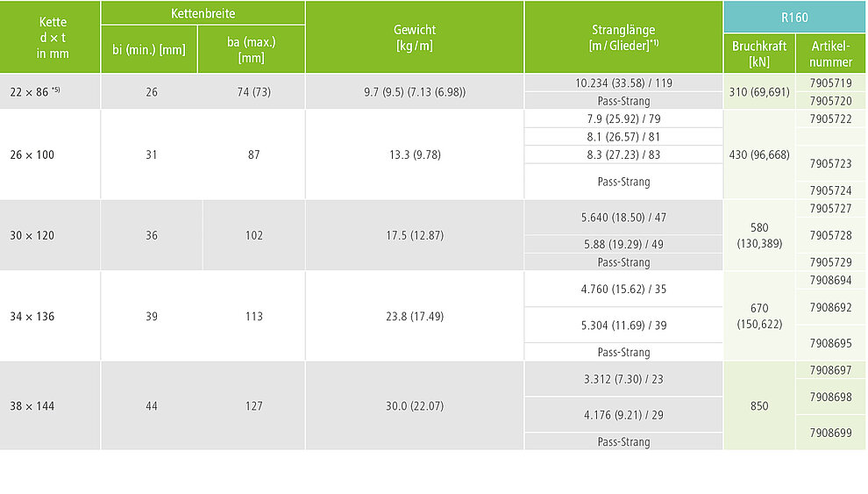Select the 38 × 144 chain row label
The width and height of the screenshot is (868, 494).
32,406
